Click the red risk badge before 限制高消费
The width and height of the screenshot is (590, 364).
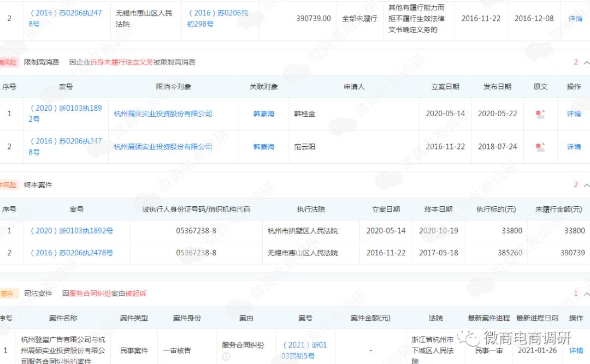pos(8,62)
